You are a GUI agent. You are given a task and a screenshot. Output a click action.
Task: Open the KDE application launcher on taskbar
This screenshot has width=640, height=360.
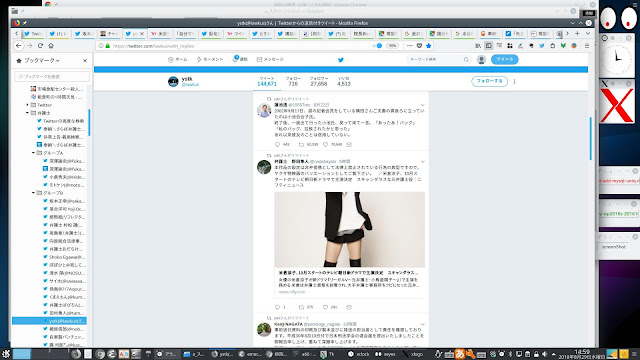(x=6, y=354)
